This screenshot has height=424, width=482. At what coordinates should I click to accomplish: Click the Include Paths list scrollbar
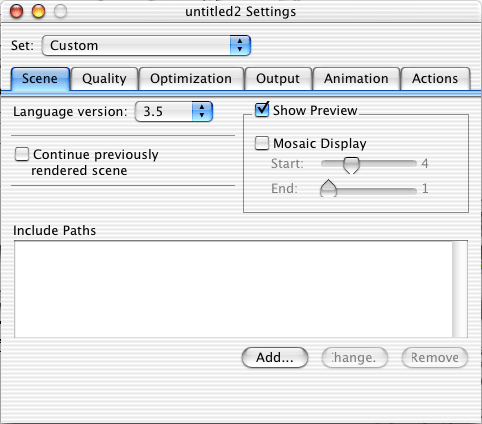coord(460,289)
